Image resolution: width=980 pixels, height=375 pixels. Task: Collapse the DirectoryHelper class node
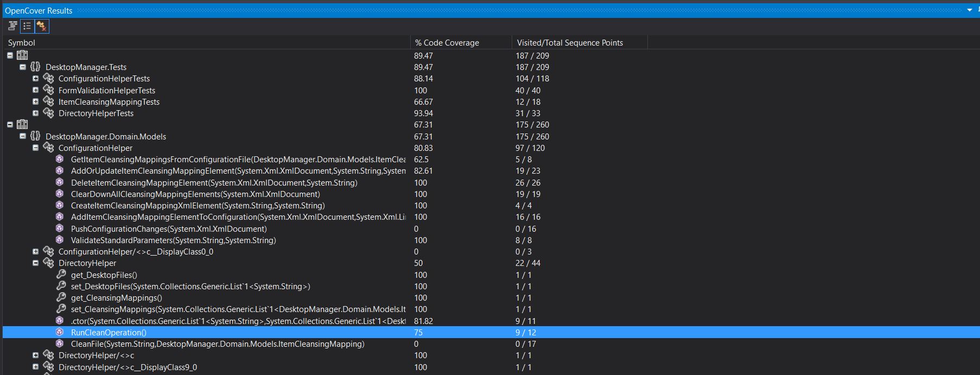click(x=36, y=263)
